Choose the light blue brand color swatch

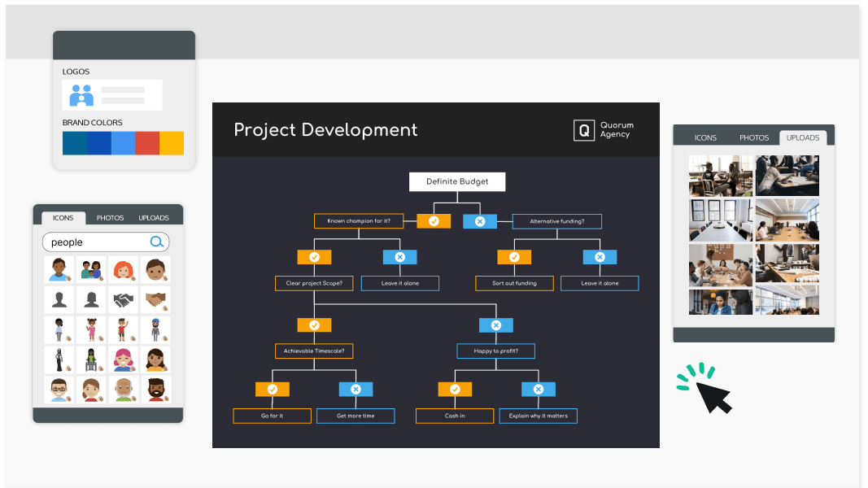coord(123,143)
